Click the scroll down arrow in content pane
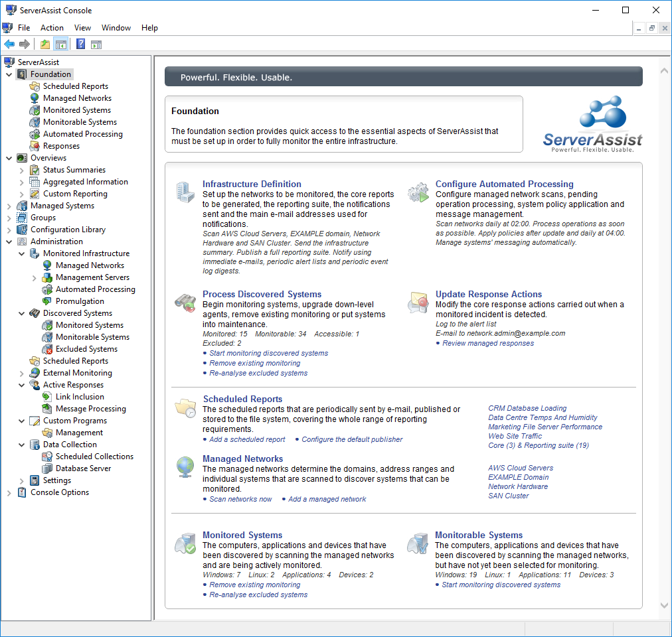 coord(664,605)
